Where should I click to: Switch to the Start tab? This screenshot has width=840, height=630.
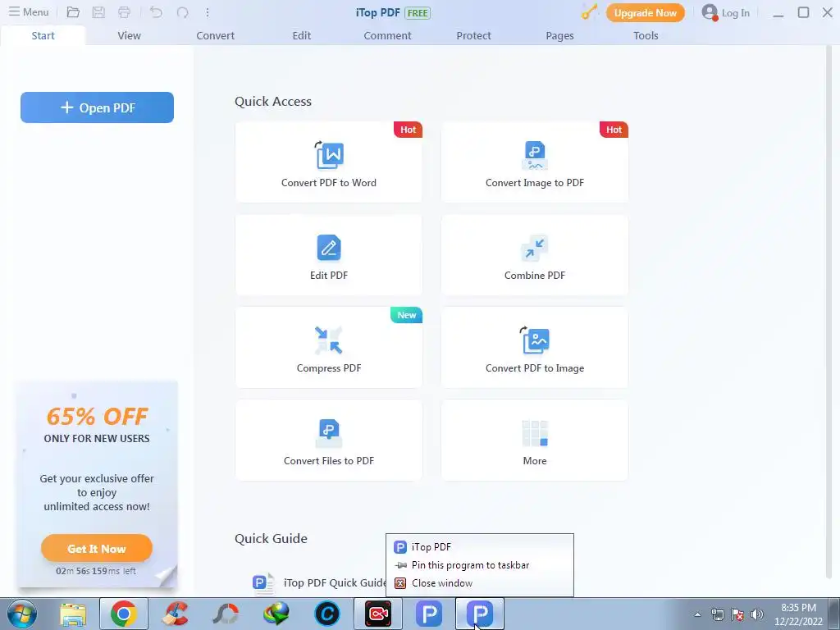pos(43,35)
